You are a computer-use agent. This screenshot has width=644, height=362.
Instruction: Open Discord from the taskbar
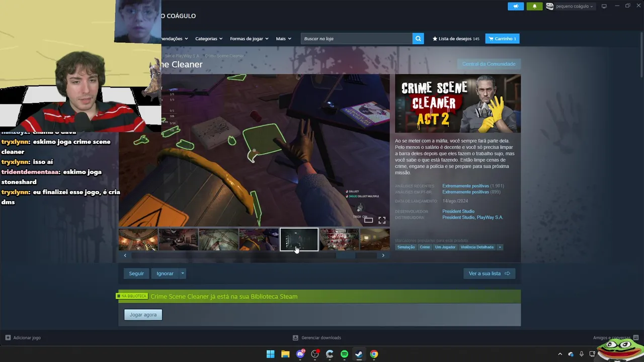300,354
